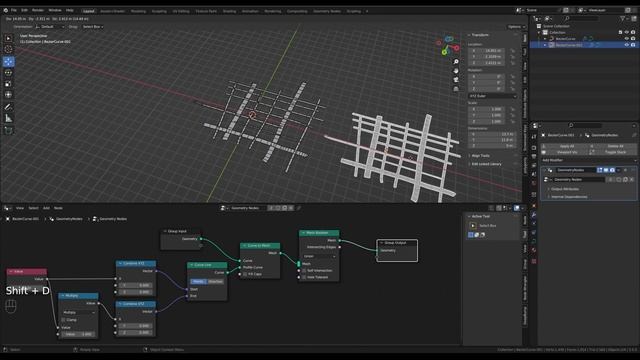The image size is (640, 360).
Task: Enable Clamp checkbox on Multiply node
Action: pyautogui.click(x=63, y=320)
